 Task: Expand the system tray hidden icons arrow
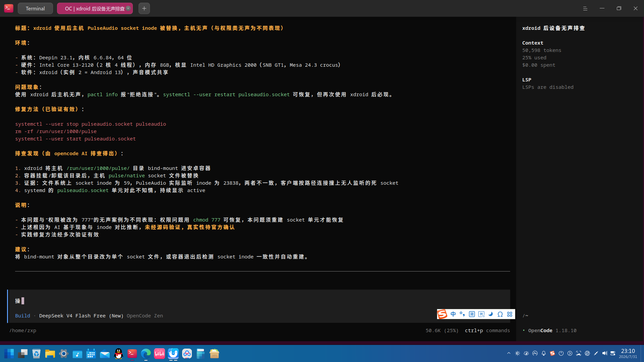point(509,353)
